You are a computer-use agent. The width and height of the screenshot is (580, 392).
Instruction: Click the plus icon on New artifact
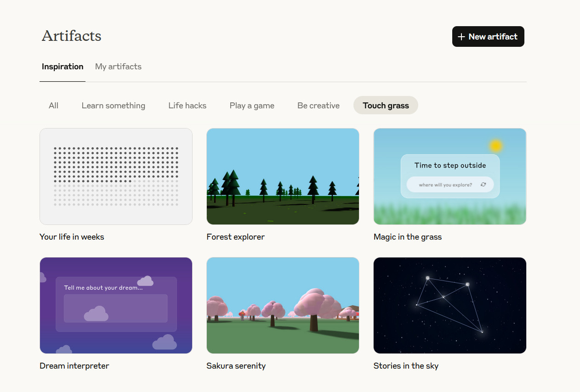click(x=461, y=37)
